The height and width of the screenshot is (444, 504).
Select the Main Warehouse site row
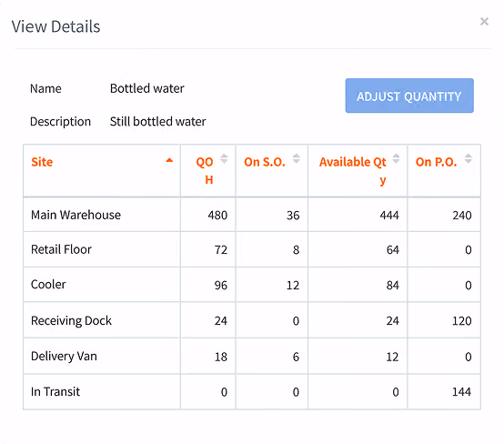(252, 215)
